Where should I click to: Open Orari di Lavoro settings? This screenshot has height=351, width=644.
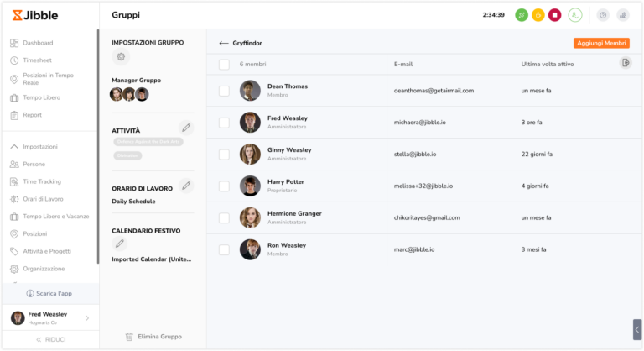coord(43,199)
